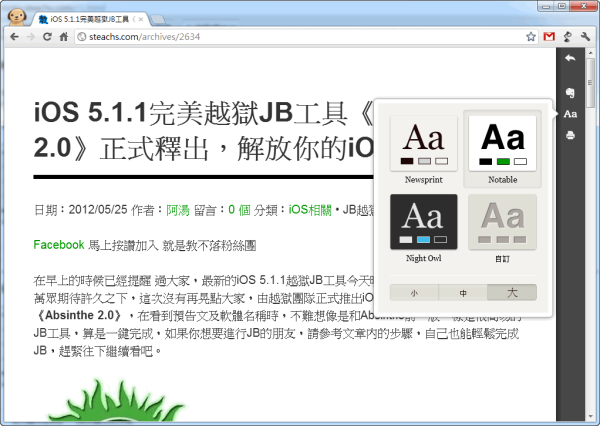Clip to Evernote elephant icon
This screenshot has height=426, width=600.
(x=570, y=93)
